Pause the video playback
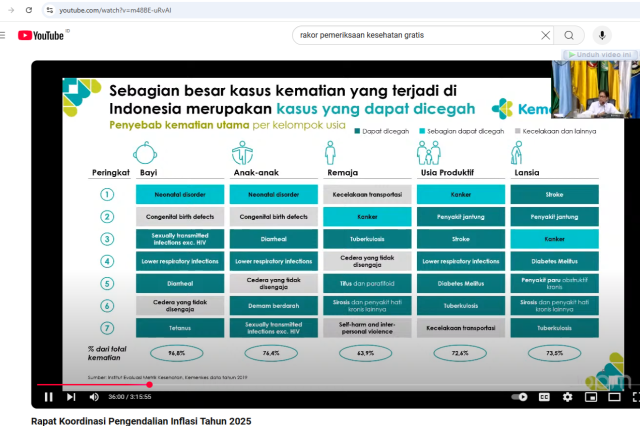This screenshot has height=426, width=640. [x=48, y=397]
